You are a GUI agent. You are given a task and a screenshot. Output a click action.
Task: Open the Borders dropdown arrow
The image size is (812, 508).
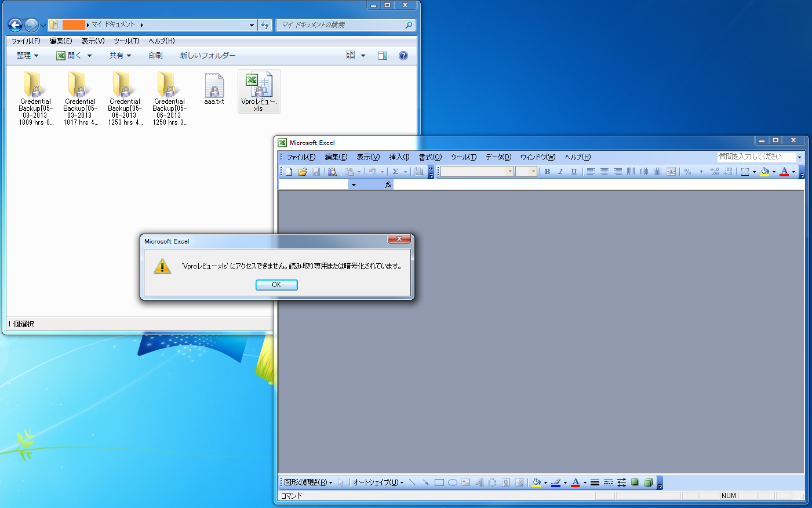[x=754, y=172]
